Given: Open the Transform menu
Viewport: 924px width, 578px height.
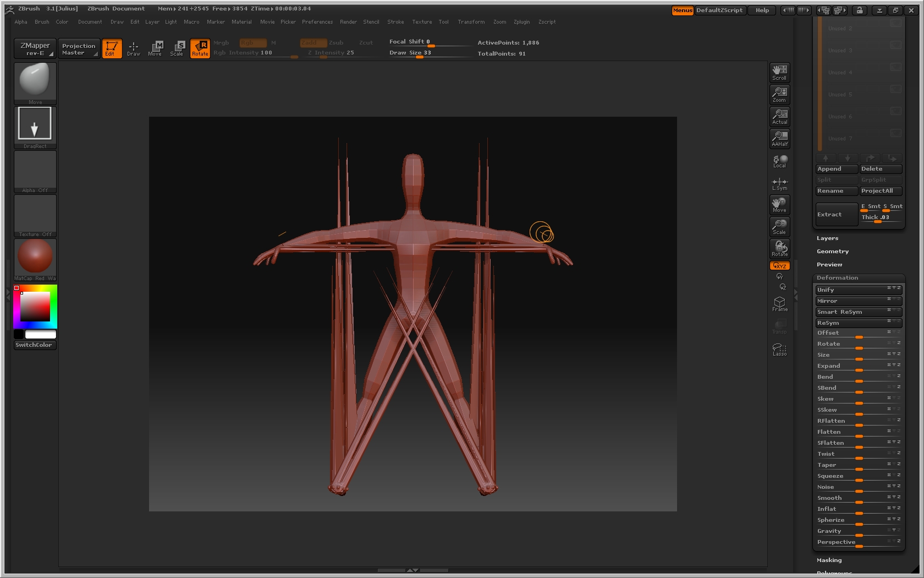Looking at the screenshot, I should (471, 22).
